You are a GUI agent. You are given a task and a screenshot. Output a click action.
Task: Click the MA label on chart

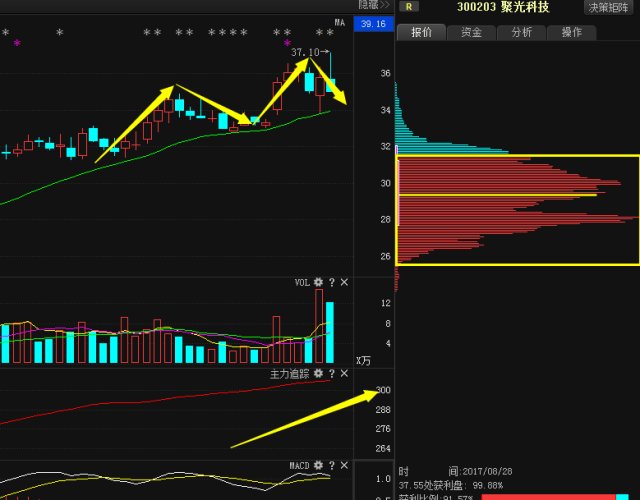[x=340, y=22]
